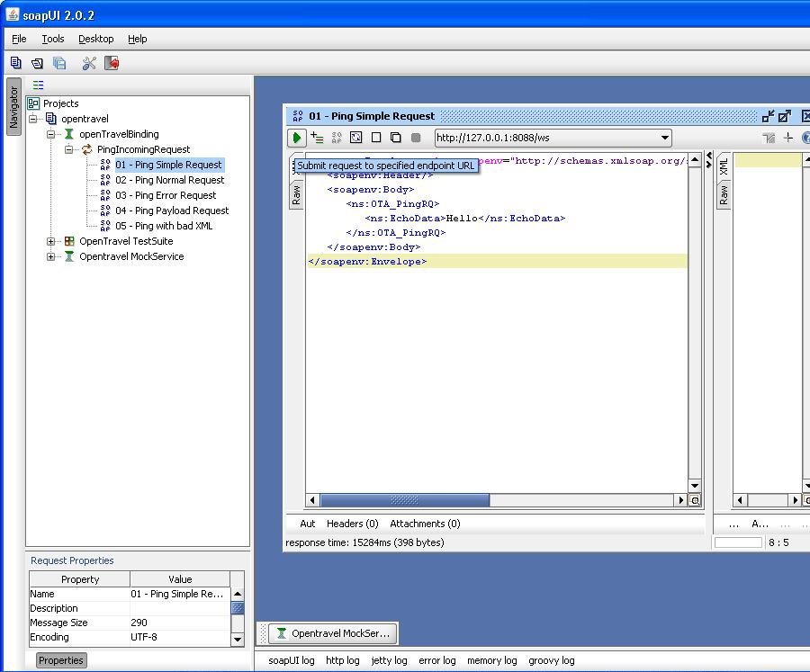Toggle request/response splitter arrows

(709, 160)
